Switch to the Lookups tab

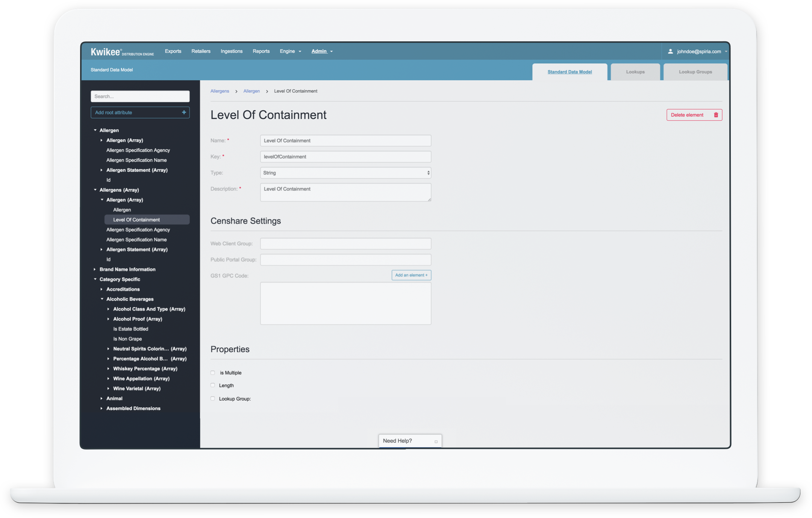pyautogui.click(x=635, y=72)
